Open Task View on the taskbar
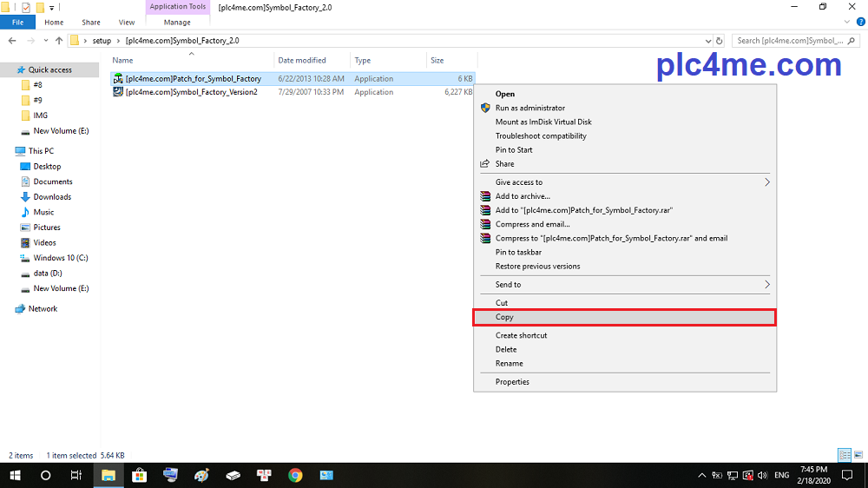This screenshot has height=488, width=868. (x=76, y=475)
